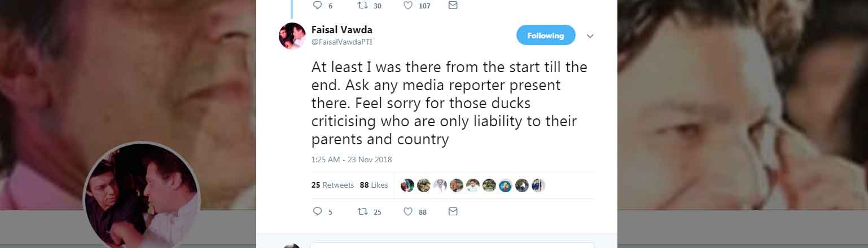This screenshot has height=248, width=868.
Task: Open the 1:25 AM - 23 Nov 2018 timestamp
Action: click(x=351, y=160)
